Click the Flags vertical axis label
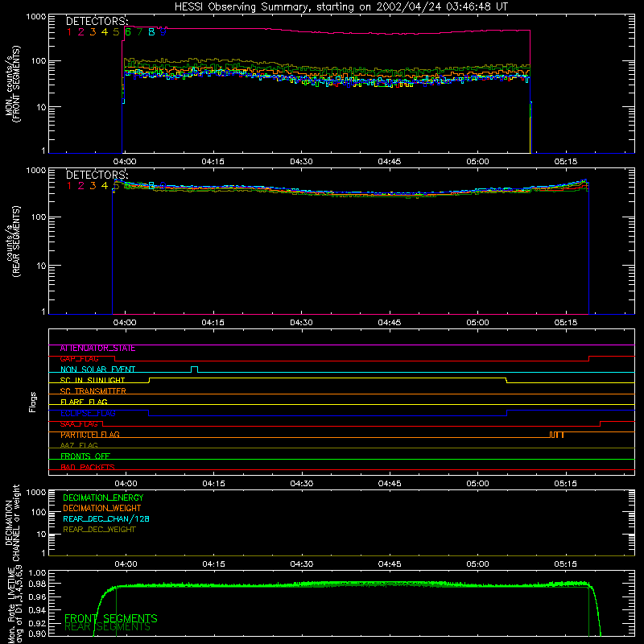 pos(33,402)
